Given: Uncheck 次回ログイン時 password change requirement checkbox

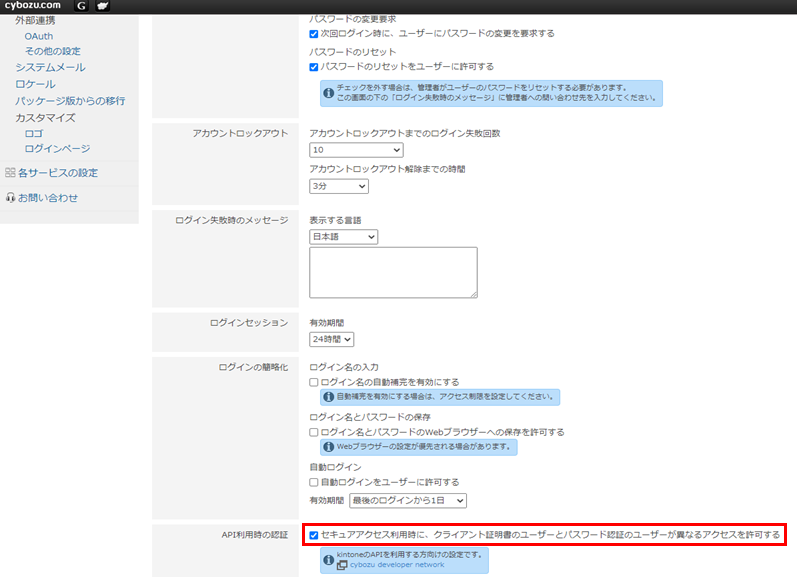Looking at the screenshot, I should [x=314, y=34].
